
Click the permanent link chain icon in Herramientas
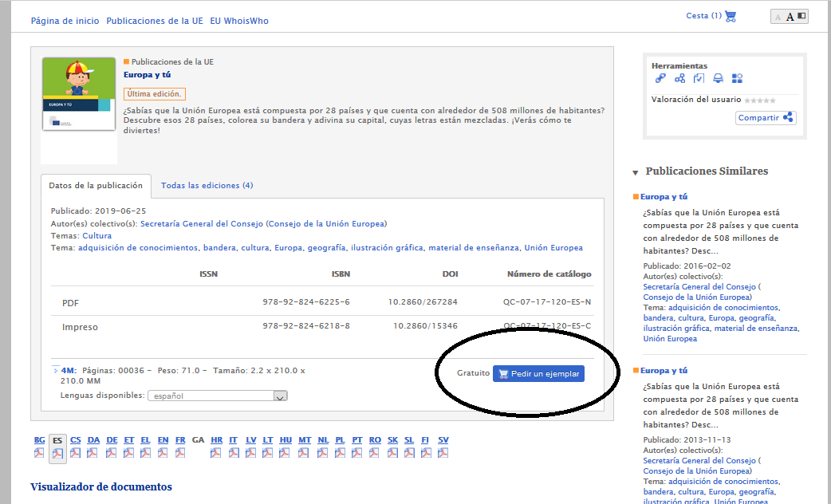[x=660, y=78]
